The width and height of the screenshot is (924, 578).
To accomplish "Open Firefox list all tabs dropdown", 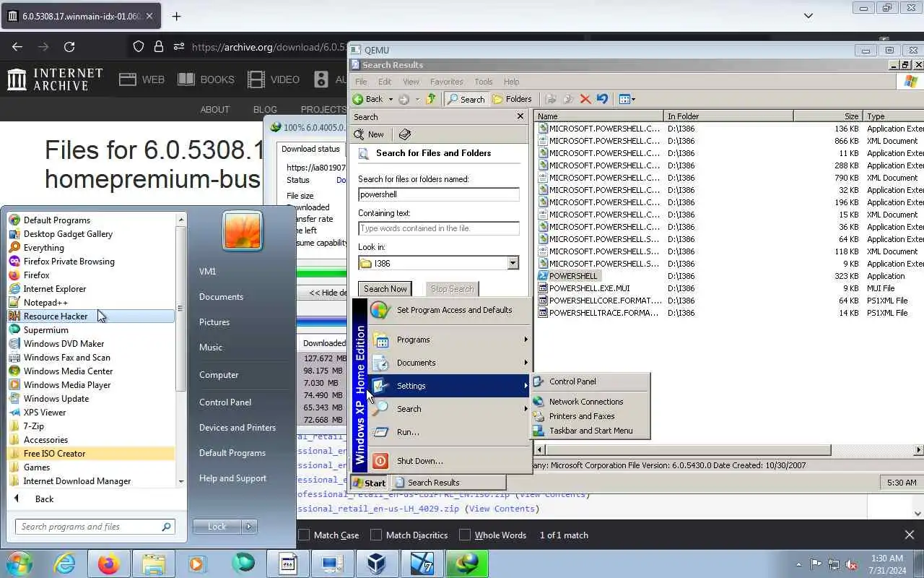I will pyautogui.click(x=808, y=15).
